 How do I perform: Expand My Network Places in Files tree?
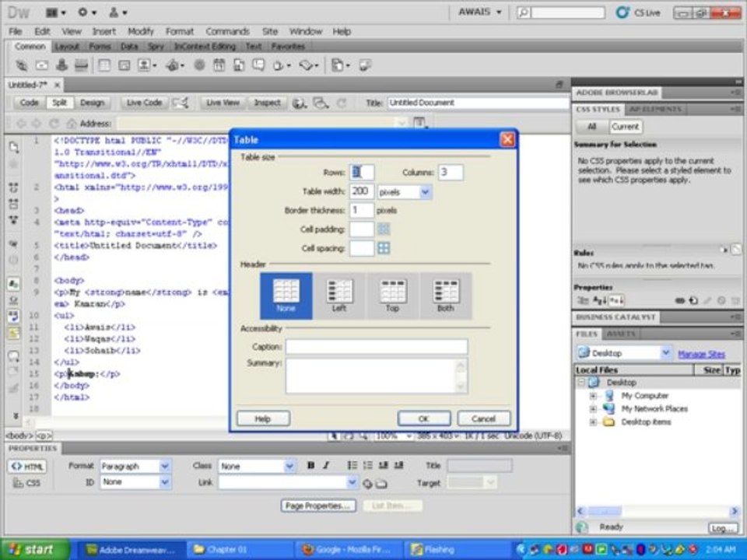593,408
